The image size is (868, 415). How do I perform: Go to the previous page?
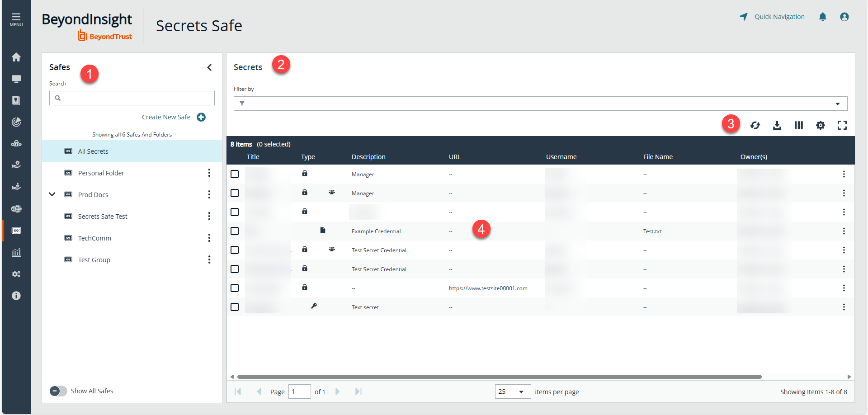click(259, 391)
